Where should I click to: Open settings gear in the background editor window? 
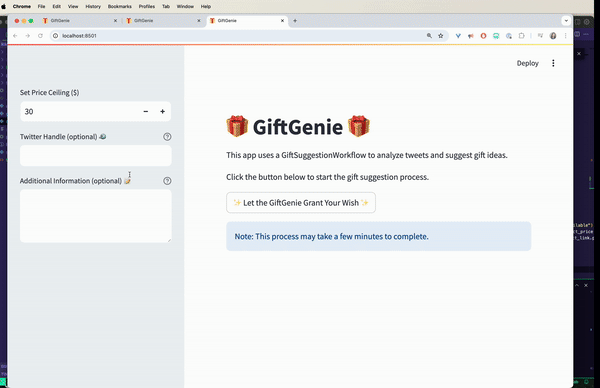point(586,22)
